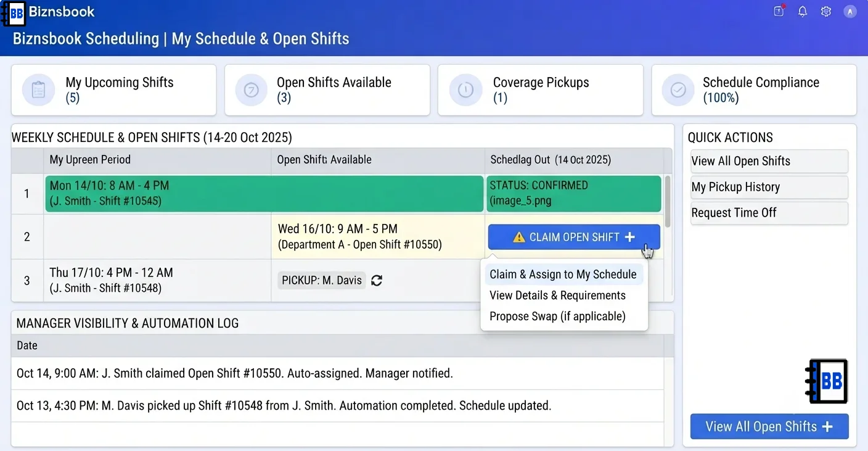Image resolution: width=868 pixels, height=451 pixels.
Task: Open My Pickup History
Action: click(769, 187)
